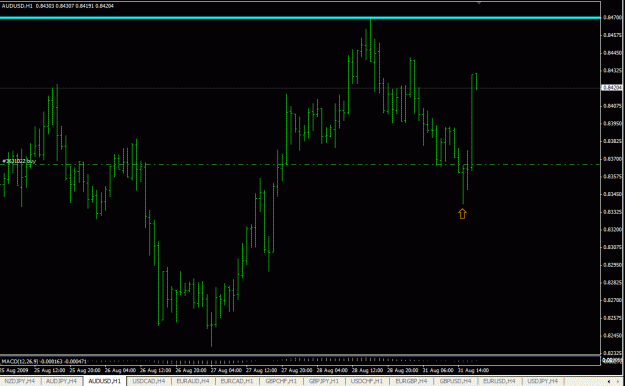The image size is (625, 386).
Task: Click the 0.82700 price scale label
Action: point(612,300)
